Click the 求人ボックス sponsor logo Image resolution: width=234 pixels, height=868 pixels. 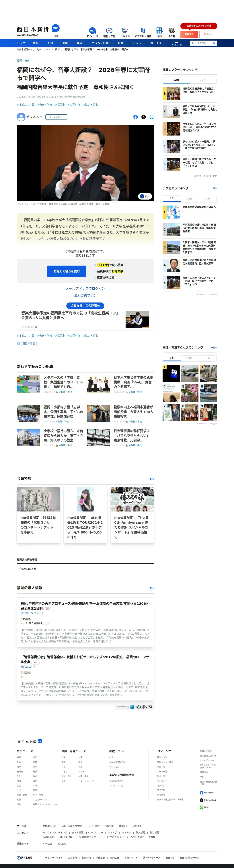click(141, 707)
